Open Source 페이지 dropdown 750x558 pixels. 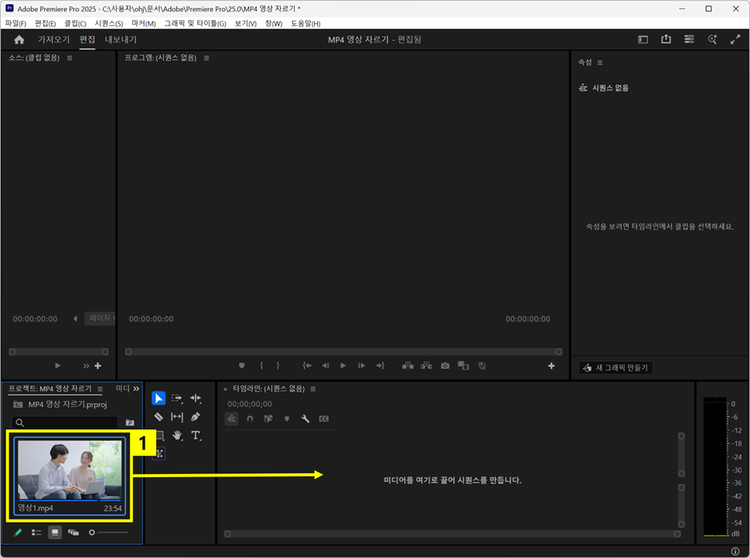coord(99,318)
